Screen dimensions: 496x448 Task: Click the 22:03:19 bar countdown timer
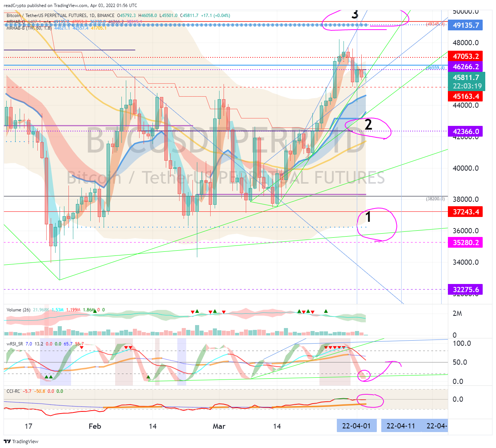[x=467, y=86]
